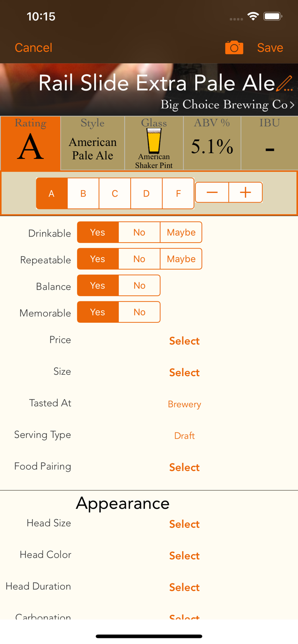Viewport: 298px width, 644px height.
Task: Open the Big Choice Brewing Co chevron
Action: coord(292,105)
